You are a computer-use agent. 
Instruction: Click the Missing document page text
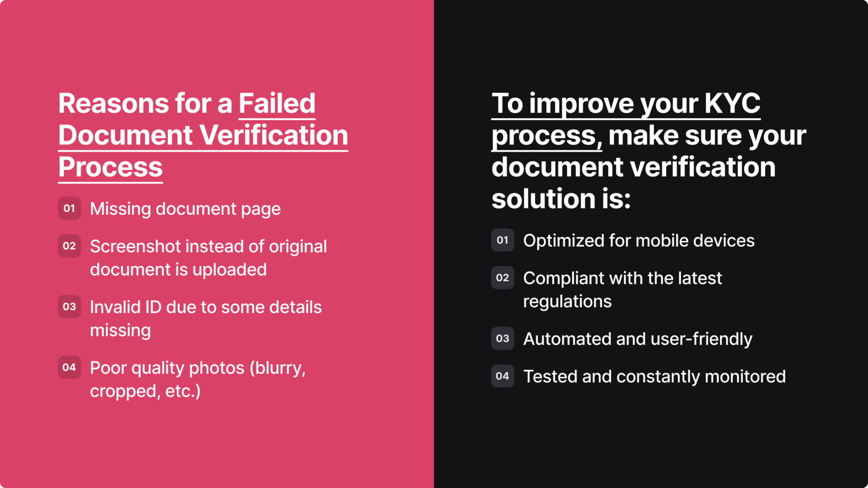(x=185, y=209)
